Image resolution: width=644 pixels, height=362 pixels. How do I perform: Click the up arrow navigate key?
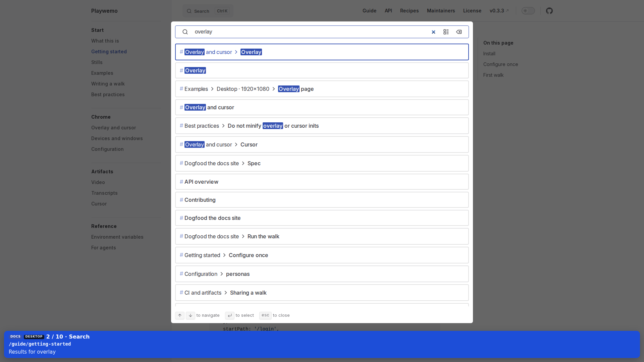pyautogui.click(x=180, y=315)
